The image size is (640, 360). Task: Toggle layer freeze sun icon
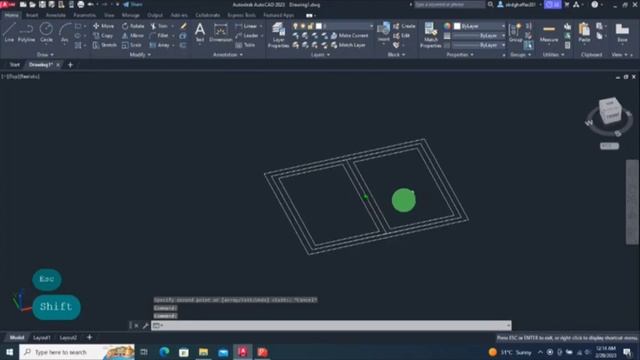tap(303, 26)
